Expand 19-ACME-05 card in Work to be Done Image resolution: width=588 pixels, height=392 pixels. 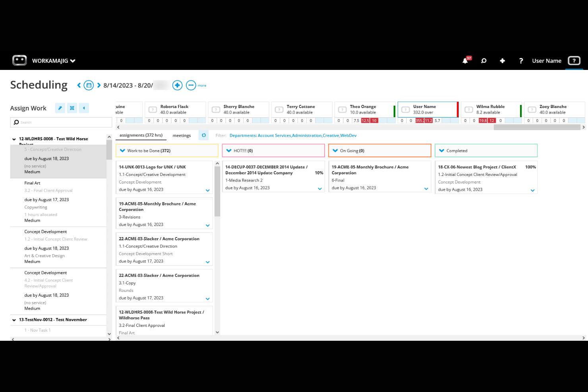207,226
